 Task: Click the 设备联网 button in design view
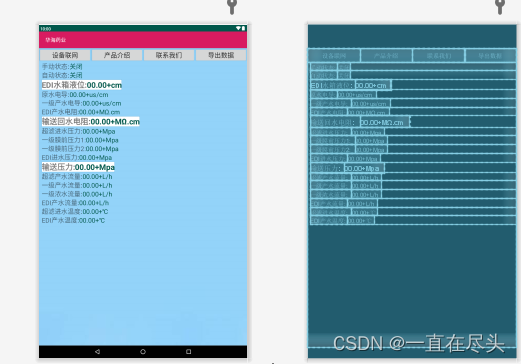click(65, 55)
